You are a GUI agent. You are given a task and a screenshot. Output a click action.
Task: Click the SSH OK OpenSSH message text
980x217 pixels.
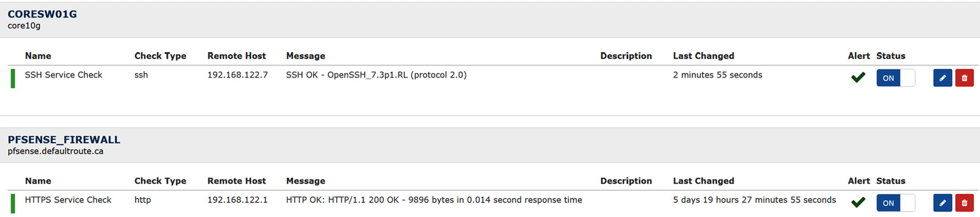(377, 75)
